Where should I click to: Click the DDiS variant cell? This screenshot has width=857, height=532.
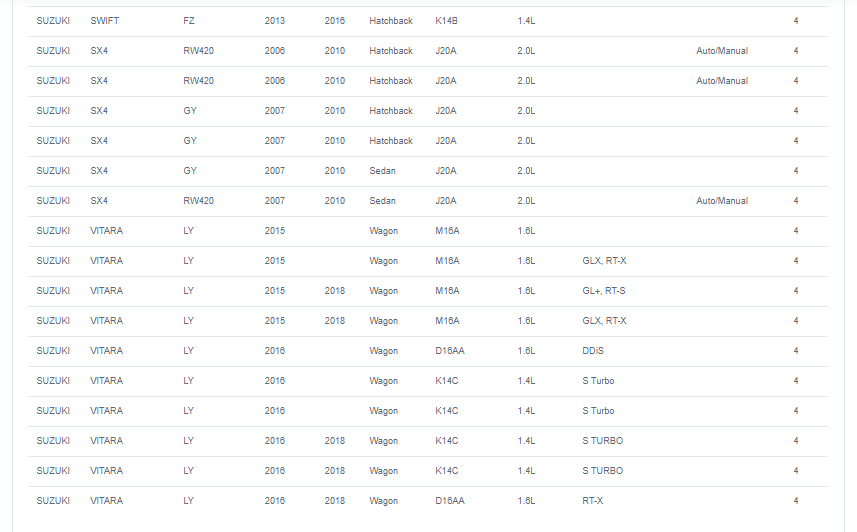point(592,350)
